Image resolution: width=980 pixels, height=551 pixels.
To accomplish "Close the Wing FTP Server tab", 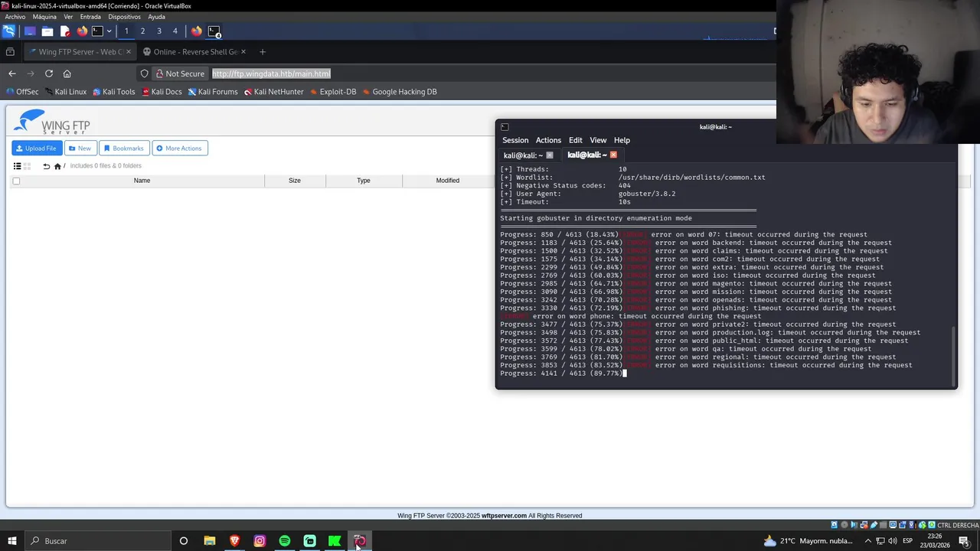I will click(x=128, y=52).
